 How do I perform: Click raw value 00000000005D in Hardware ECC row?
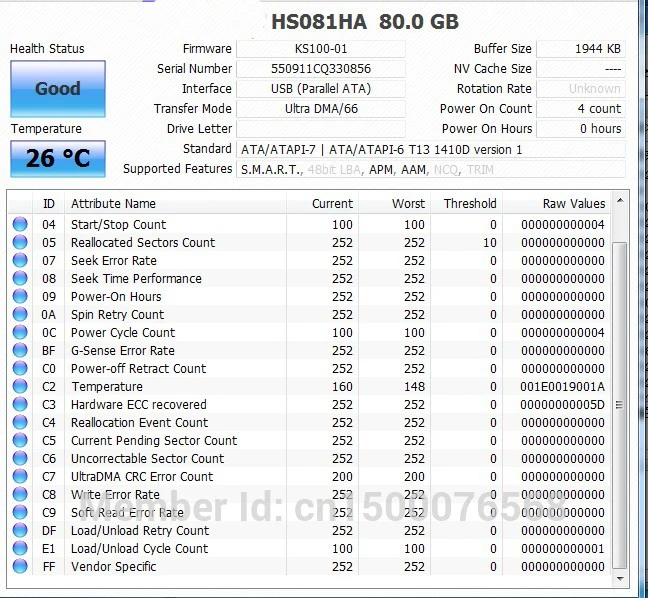pyautogui.click(x=562, y=405)
